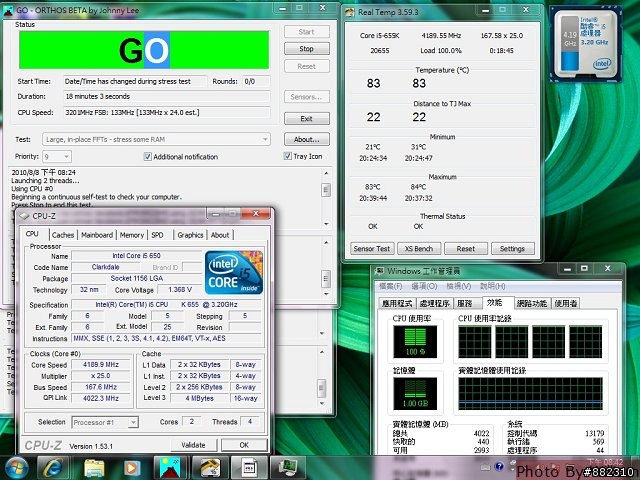Click the ORTHOS title bar icon
The image size is (640, 480).
point(8,11)
